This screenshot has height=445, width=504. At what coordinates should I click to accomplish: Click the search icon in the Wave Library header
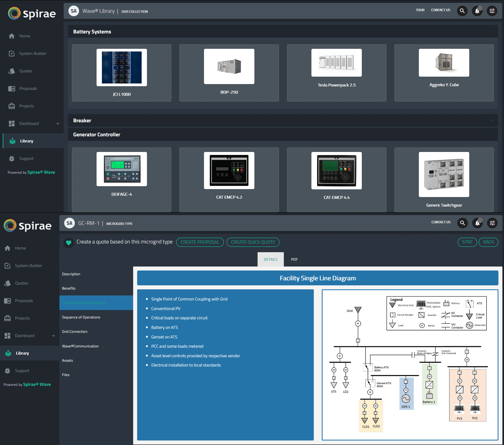462,11
